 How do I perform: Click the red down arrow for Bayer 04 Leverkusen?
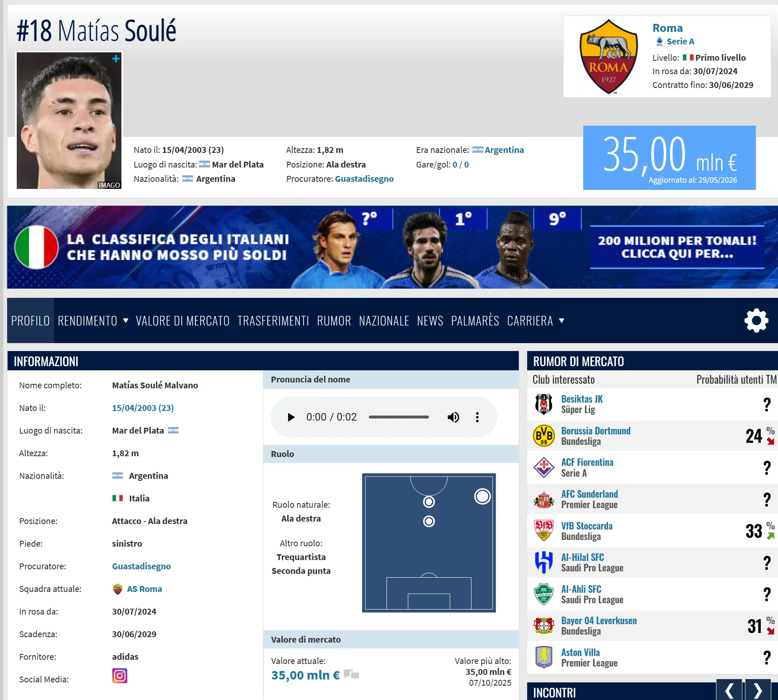(x=770, y=631)
